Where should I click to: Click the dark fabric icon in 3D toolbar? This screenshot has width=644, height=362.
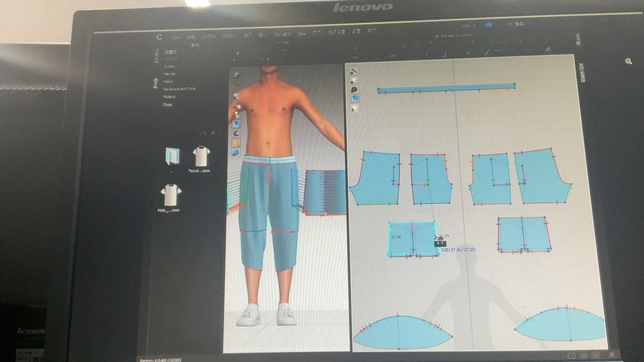coord(236,133)
